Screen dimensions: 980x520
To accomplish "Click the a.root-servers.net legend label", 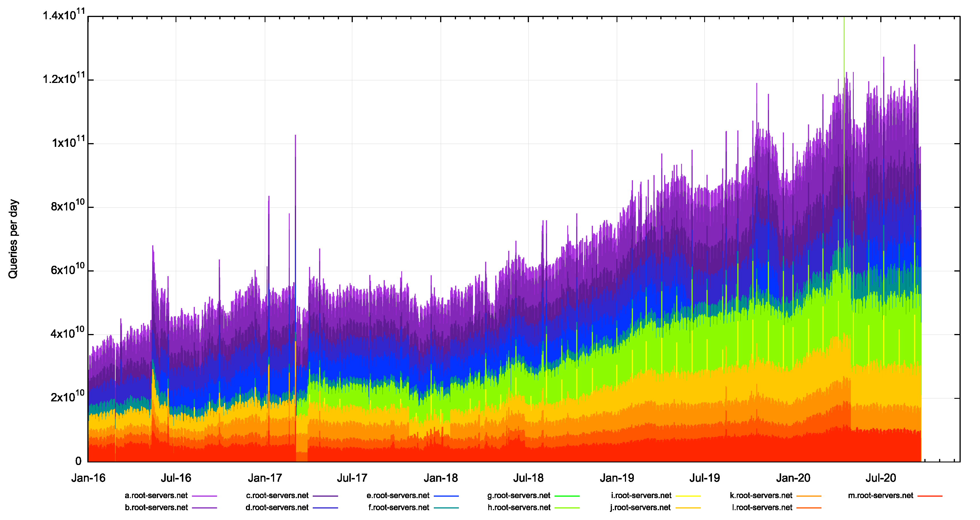I will pos(156,495).
